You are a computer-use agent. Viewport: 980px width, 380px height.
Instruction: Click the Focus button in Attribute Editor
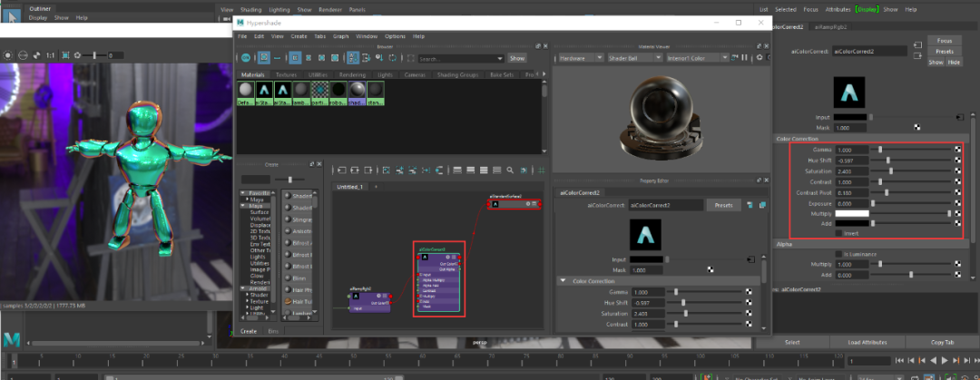[945, 41]
